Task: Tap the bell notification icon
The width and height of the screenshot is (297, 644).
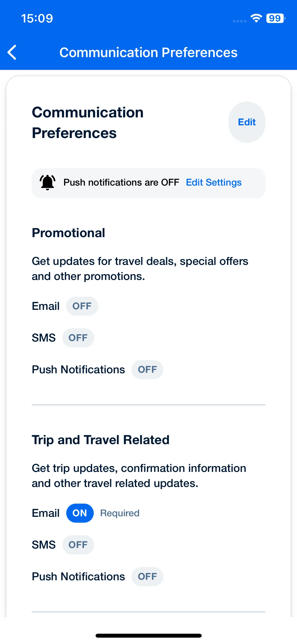Action: pos(48,182)
